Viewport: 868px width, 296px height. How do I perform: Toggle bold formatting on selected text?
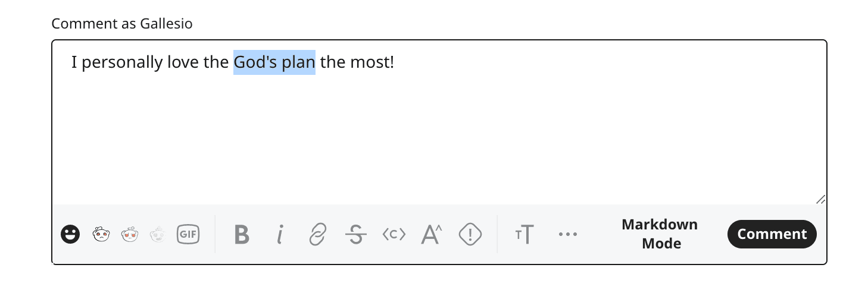241,234
